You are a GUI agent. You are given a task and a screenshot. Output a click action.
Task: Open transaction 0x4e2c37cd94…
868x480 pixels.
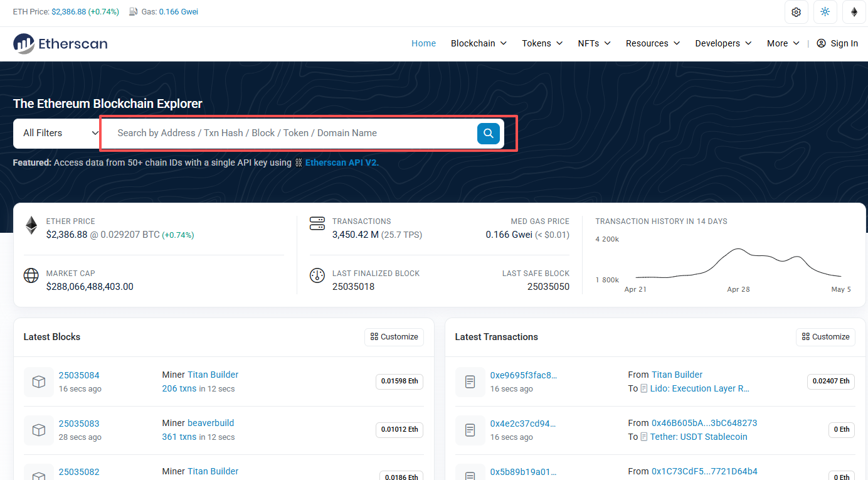point(524,424)
